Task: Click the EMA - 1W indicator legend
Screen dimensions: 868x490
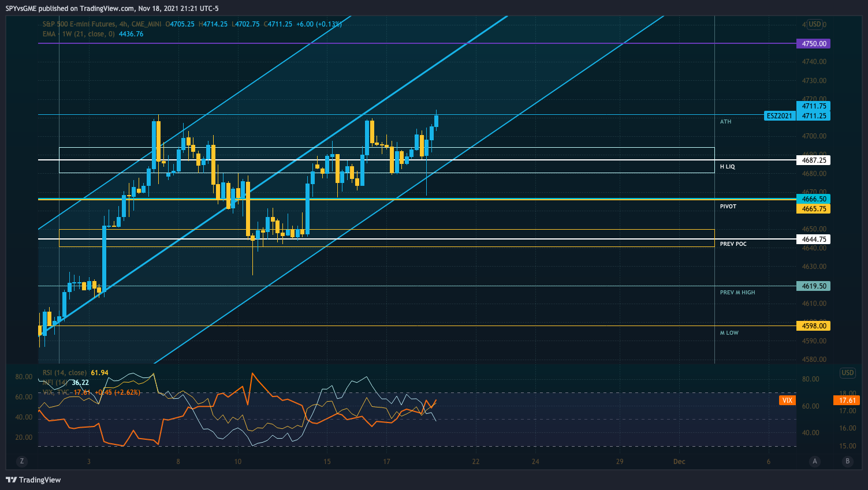Action: point(79,34)
